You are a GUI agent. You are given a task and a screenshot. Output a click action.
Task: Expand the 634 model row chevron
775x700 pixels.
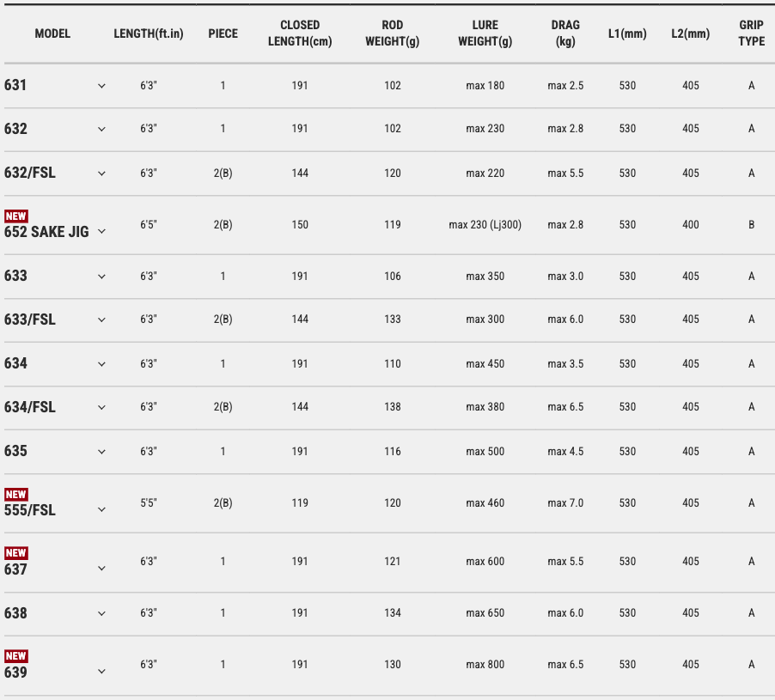pos(101,364)
